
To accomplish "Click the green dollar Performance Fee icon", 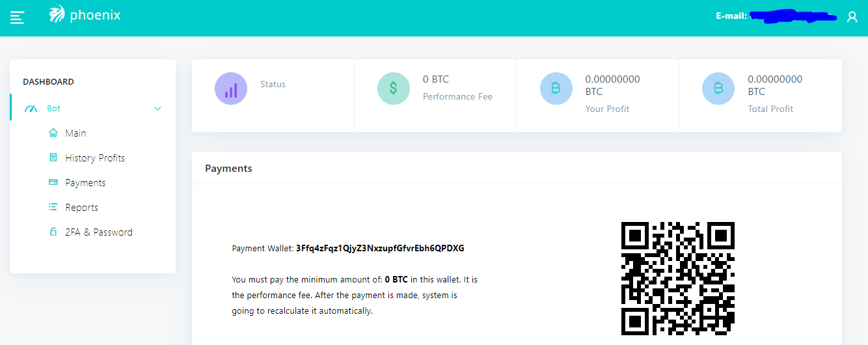I will click(394, 89).
